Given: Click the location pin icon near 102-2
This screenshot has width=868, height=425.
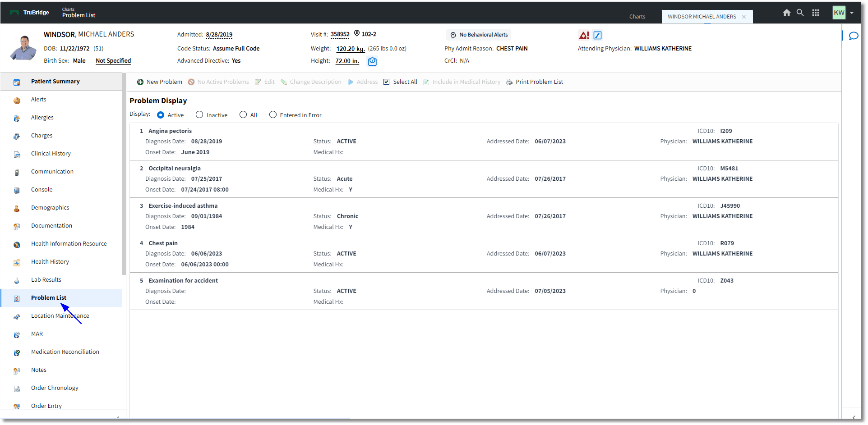Looking at the screenshot, I should coord(357,33).
